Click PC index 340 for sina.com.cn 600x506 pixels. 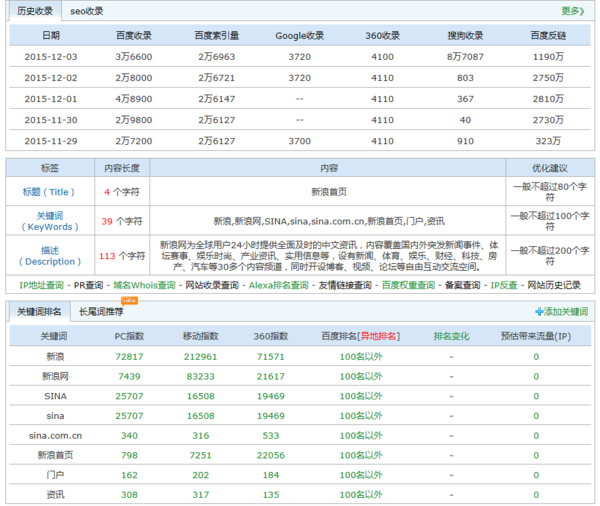[x=129, y=436]
